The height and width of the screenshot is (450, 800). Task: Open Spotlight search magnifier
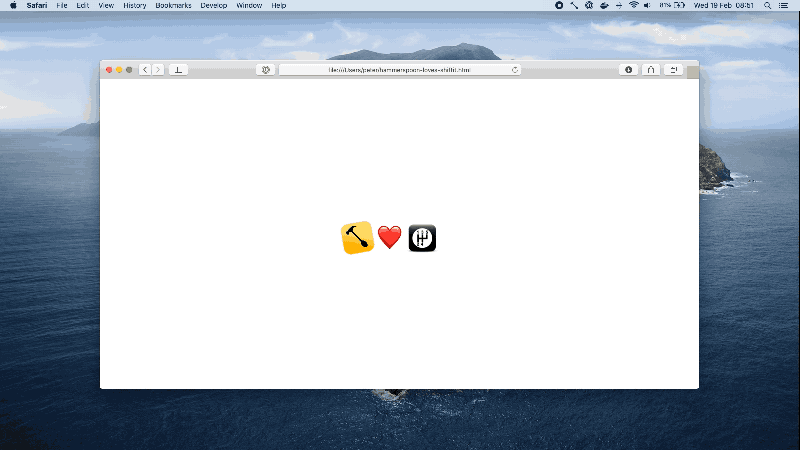(767, 6)
